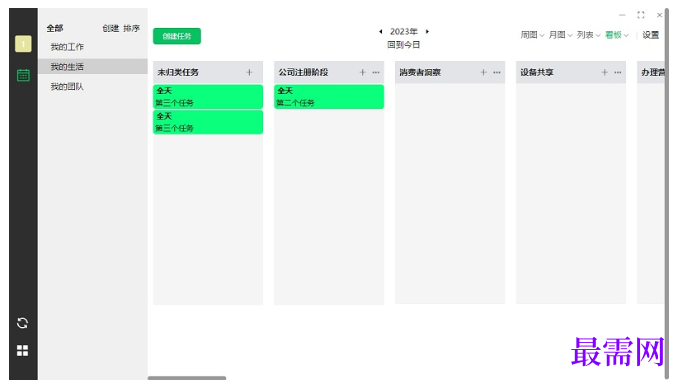Image resolution: width=683 pixels, height=383 pixels.
Task: Open the apps grid icon
Action: tap(23, 350)
